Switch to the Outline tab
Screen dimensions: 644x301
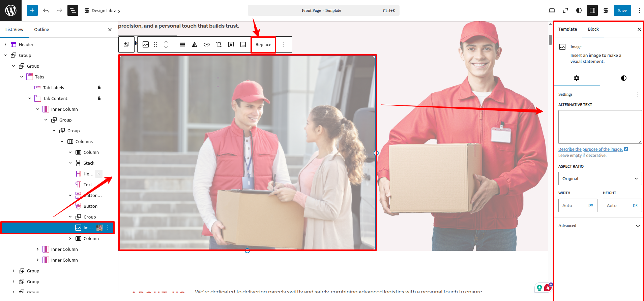(x=41, y=29)
